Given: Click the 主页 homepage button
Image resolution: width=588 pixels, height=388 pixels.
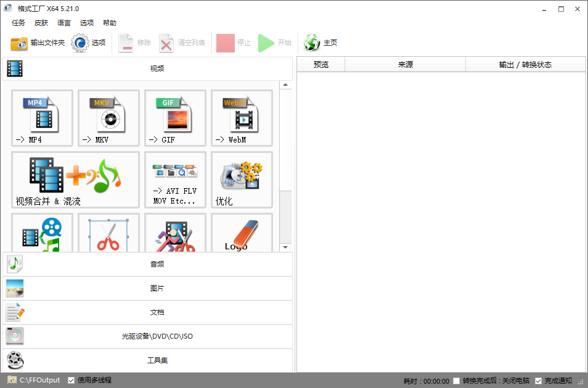Looking at the screenshot, I should click(321, 43).
